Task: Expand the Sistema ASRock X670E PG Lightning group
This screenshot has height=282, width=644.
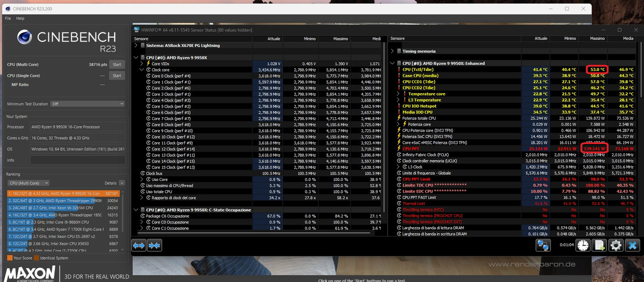Action: pos(136,45)
